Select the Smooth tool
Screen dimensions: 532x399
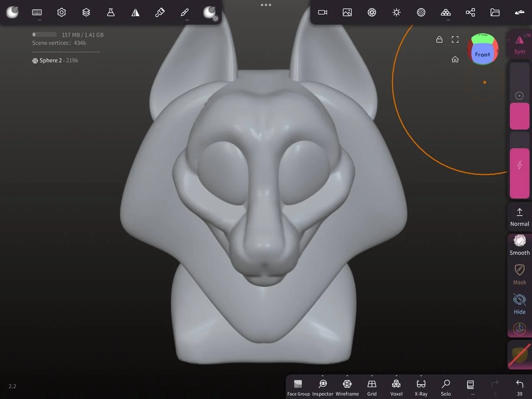tap(520, 245)
